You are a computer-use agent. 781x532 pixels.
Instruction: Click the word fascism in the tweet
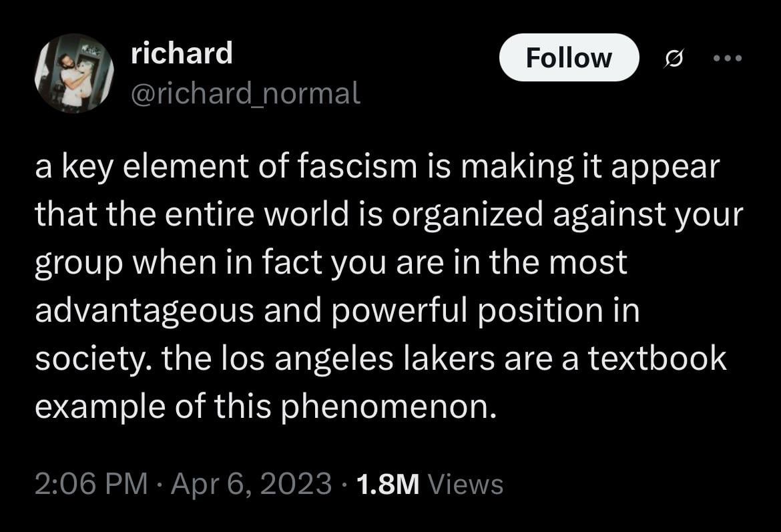tap(357, 166)
